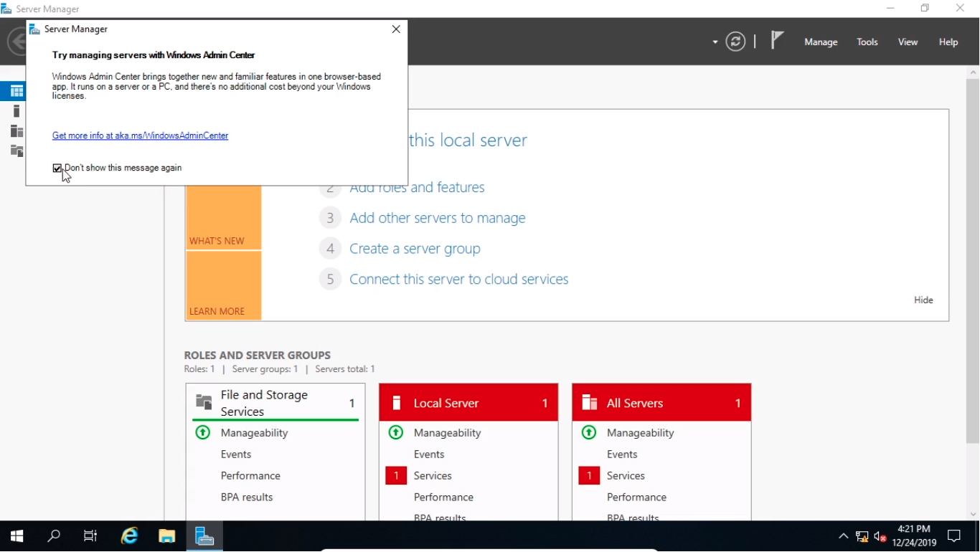Click the red Services alert badge under Local Server
This screenshot has width=980, height=552.
pyautogui.click(x=396, y=475)
